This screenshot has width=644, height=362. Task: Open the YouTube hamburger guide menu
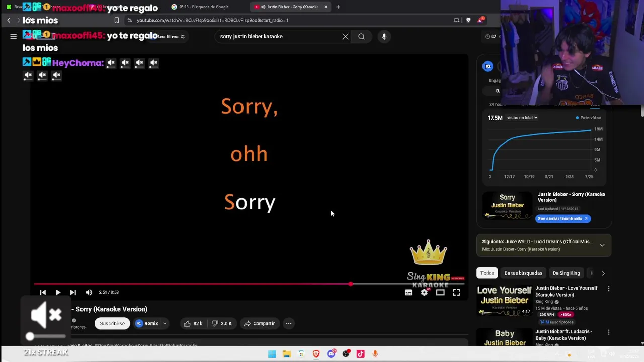click(x=13, y=36)
